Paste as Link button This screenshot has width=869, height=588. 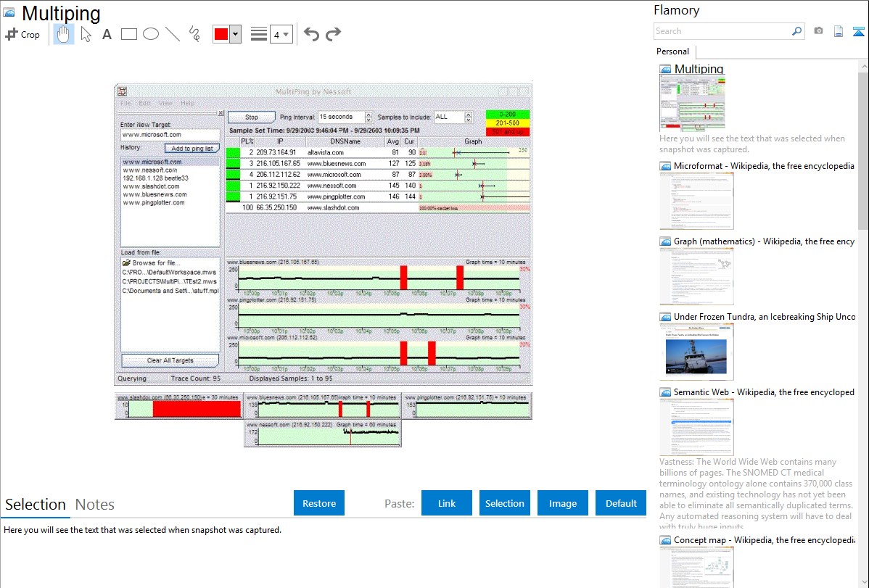[x=447, y=503]
